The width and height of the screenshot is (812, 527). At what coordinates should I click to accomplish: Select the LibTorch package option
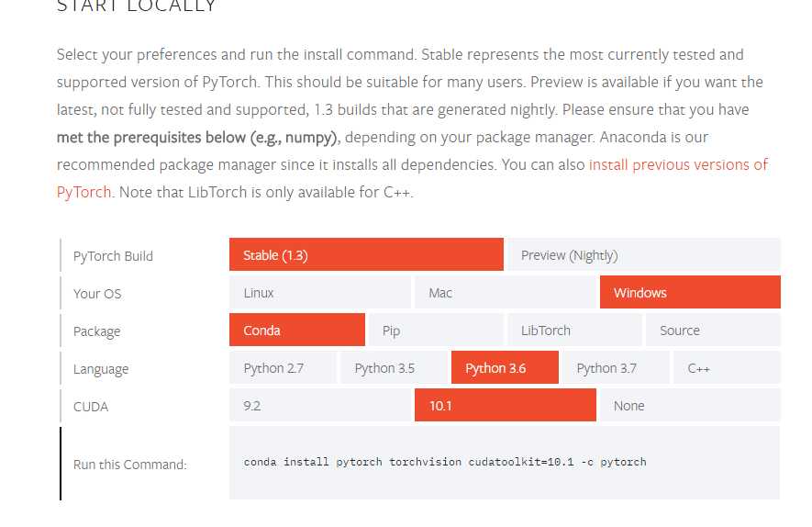574,330
